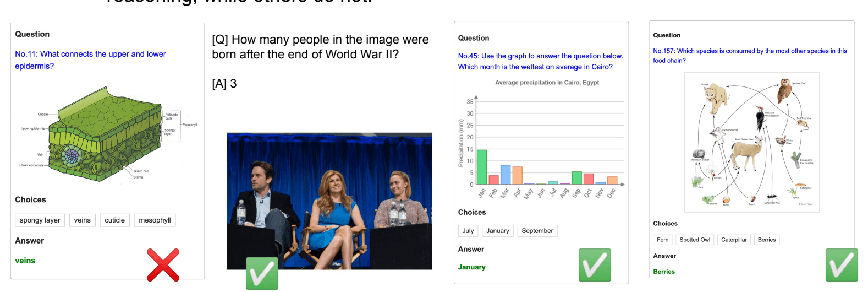
Task: Click the 'Answer' heading on the food chain card
Action: (x=664, y=256)
